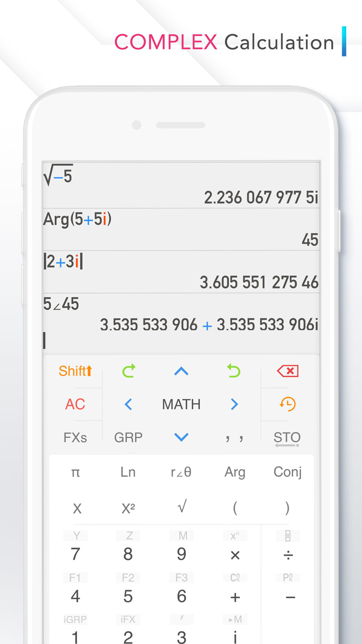Tap the green undo arrow icon
This screenshot has width=362, height=644.
(234, 371)
